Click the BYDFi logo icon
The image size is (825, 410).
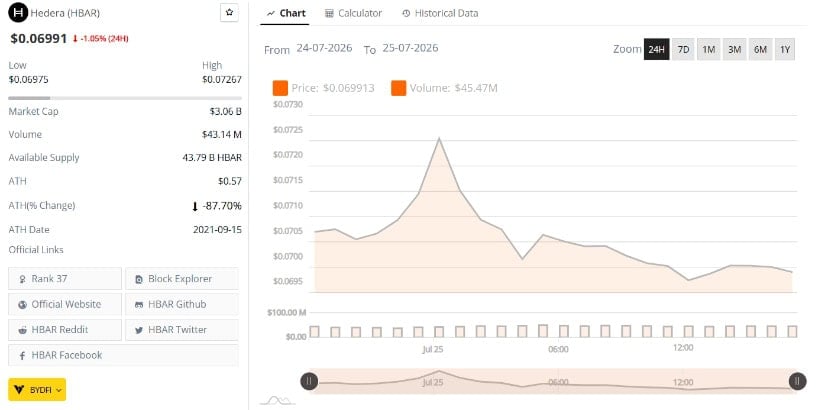click(x=20, y=390)
